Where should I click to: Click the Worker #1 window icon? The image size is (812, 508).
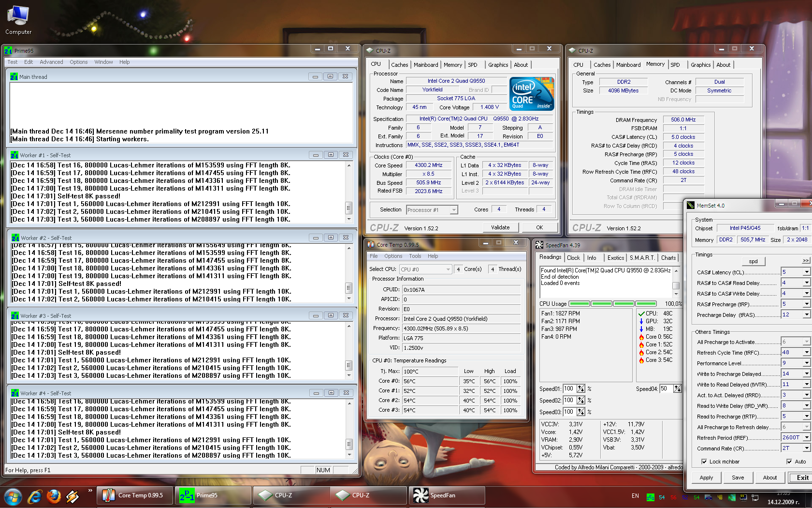point(15,155)
